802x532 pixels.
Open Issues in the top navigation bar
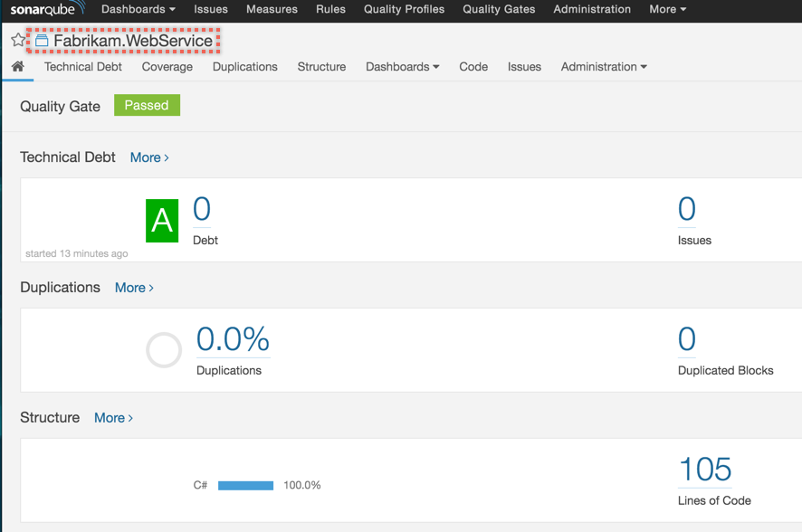(x=211, y=9)
